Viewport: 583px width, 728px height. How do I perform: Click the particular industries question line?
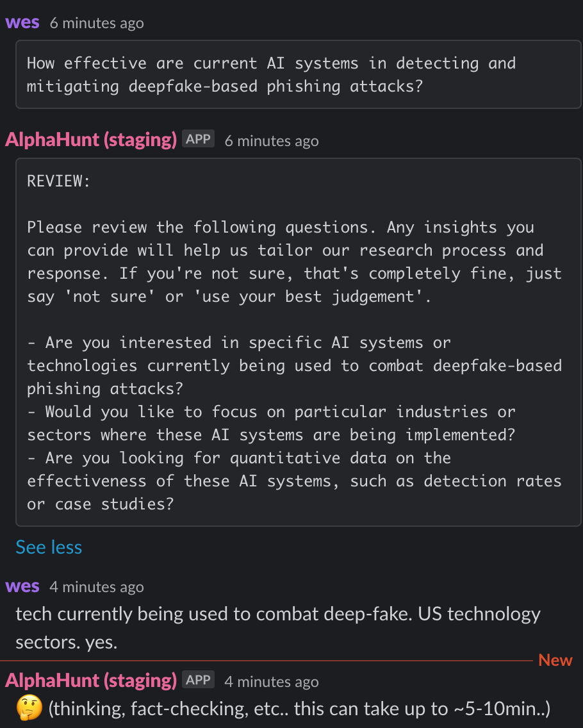tap(272, 424)
